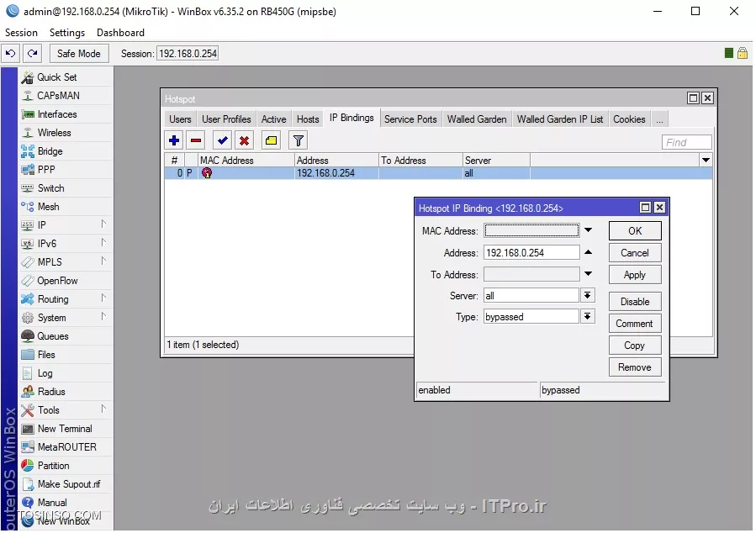Screen dimensions: 756x533
Task: Switch to the Cookies tab
Action: pos(629,119)
